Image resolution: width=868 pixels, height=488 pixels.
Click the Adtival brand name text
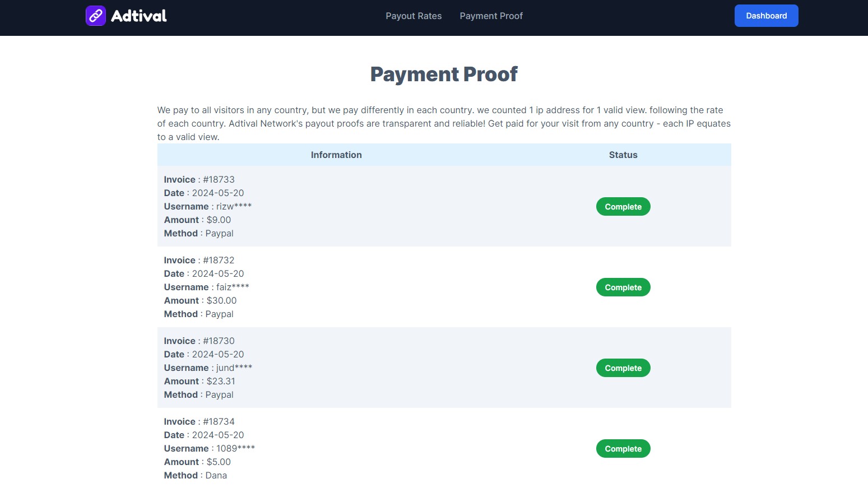pyautogui.click(x=139, y=16)
